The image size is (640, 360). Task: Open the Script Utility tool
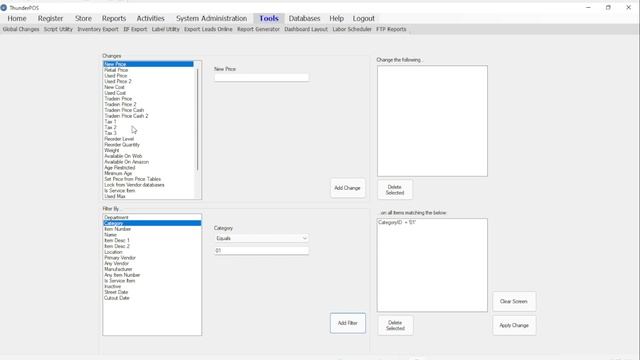click(x=58, y=29)
